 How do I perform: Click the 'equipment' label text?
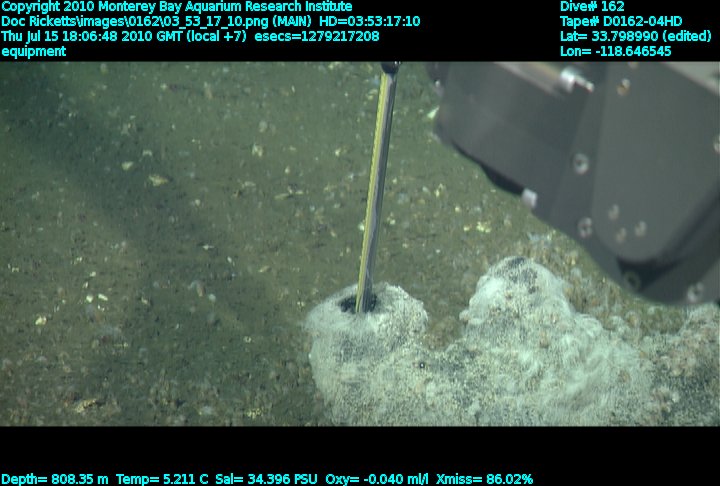(x=34, y=51)
